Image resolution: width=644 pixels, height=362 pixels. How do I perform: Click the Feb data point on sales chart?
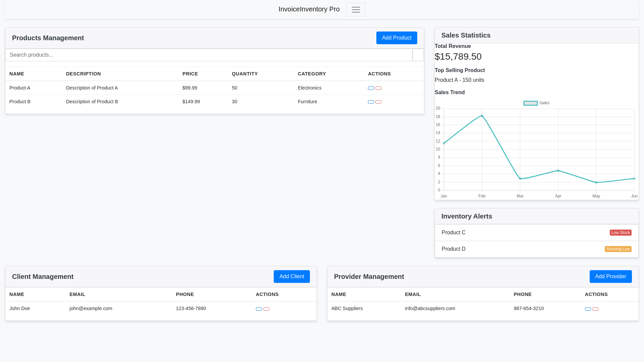pos(482,116)
